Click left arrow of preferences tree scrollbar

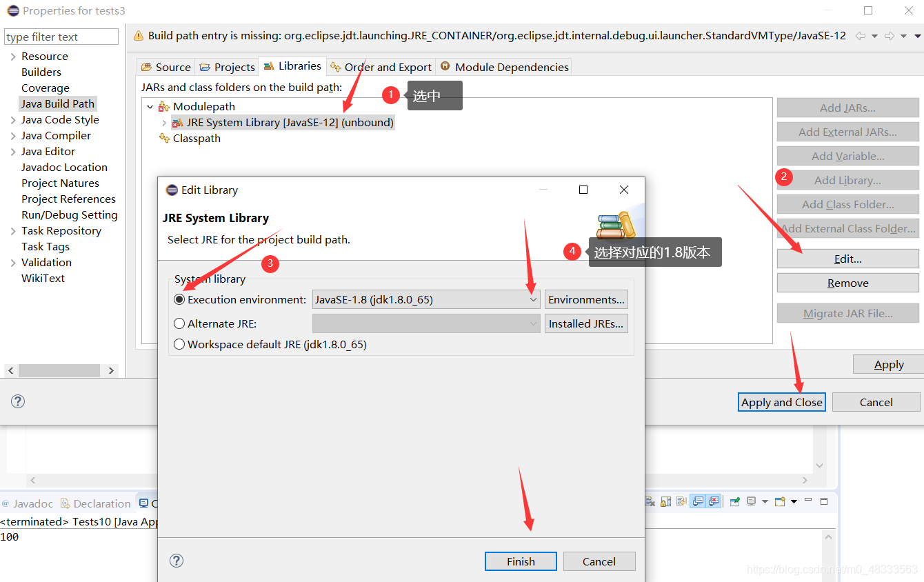(10, 370)
